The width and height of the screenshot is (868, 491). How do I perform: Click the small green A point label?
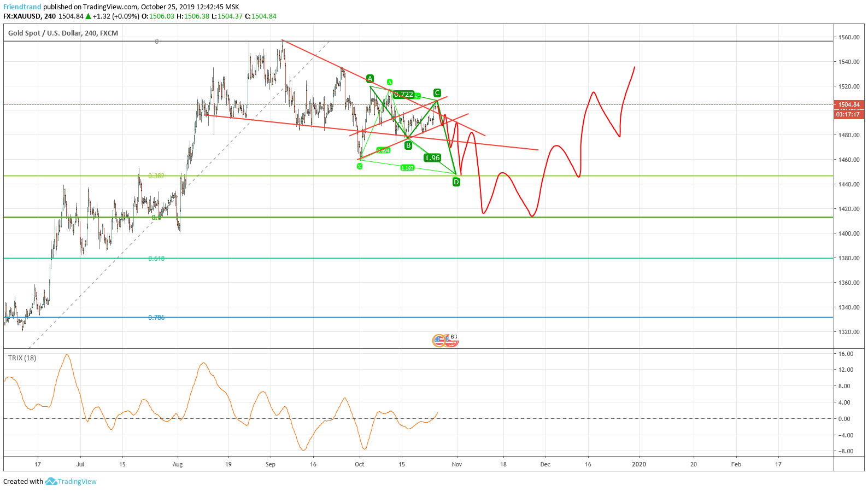click(x=390, y=82)
